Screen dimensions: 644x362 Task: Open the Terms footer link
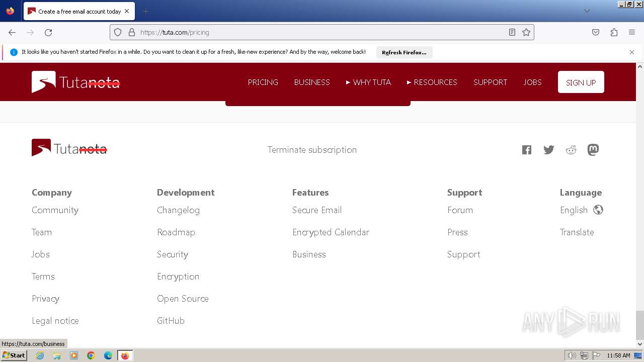coord(43,277)
